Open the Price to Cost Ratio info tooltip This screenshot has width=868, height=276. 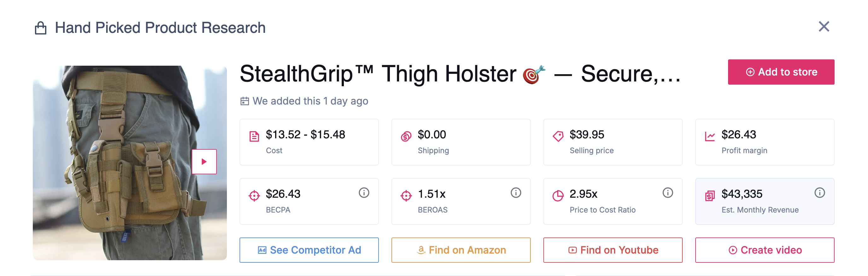668,193
